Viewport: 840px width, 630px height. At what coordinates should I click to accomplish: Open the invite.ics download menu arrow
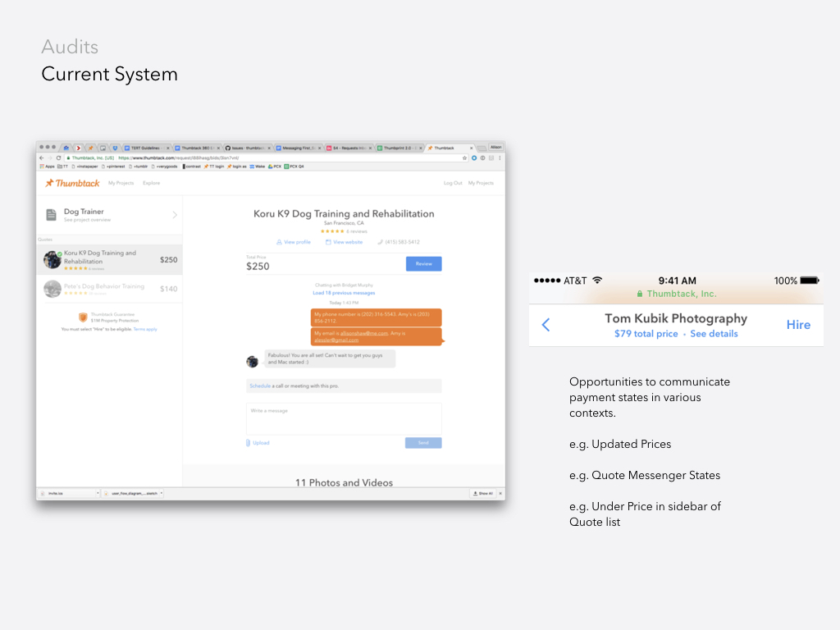pos(98,493)
